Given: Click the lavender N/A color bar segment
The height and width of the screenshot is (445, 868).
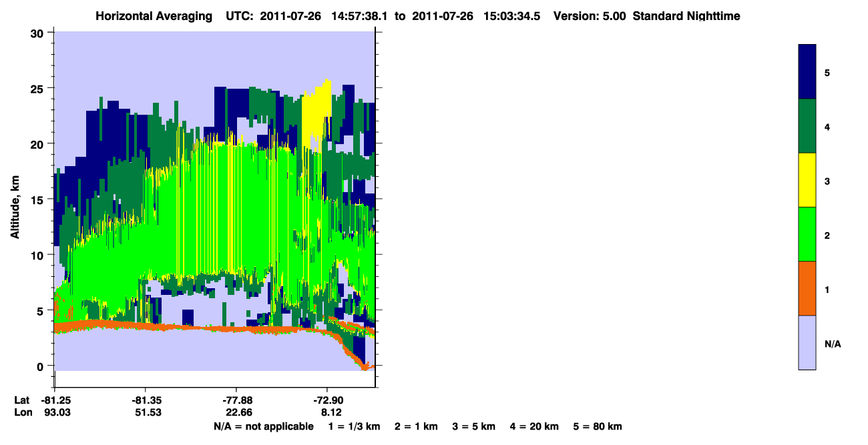Looking at the screenshot, I should [807, 342].
